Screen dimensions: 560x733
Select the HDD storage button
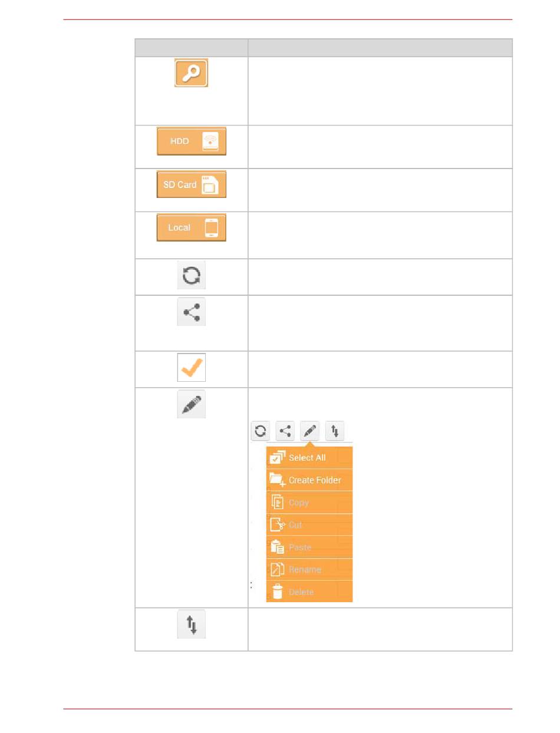pyautogui.click(x=191, y=142)
